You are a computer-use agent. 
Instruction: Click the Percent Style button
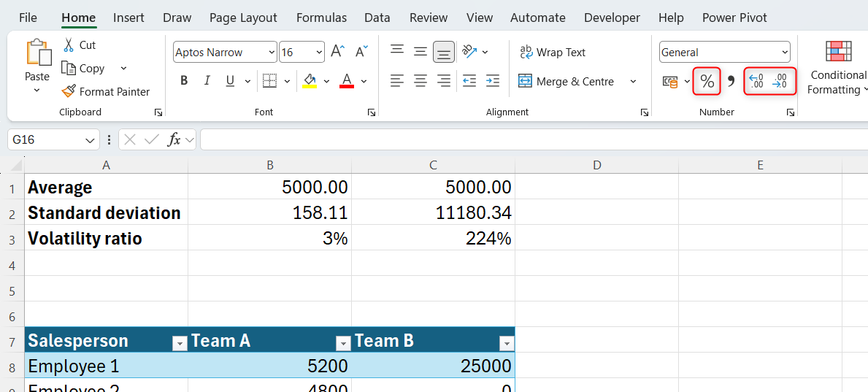[x=707, y=81]
